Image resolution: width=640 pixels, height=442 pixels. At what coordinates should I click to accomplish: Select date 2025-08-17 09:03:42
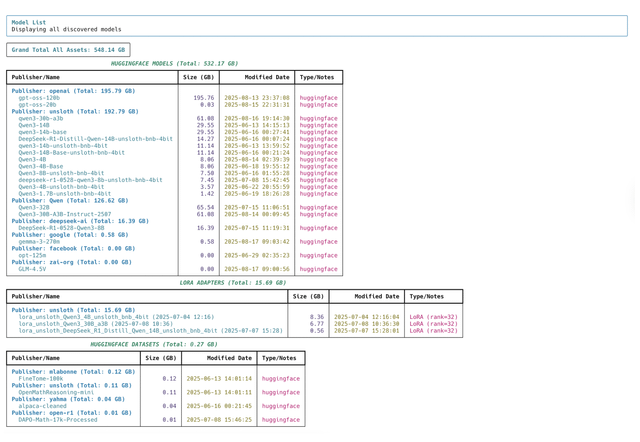[257, 242]
